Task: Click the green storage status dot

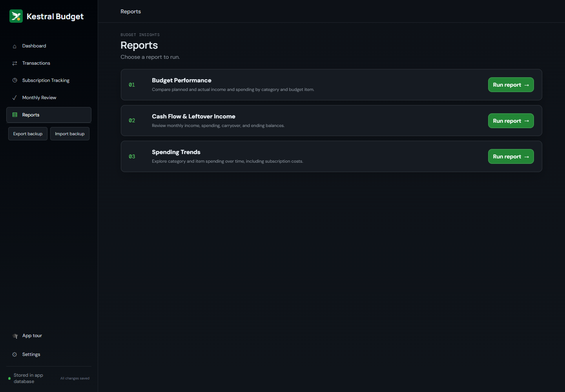Action: coord(9,378)
